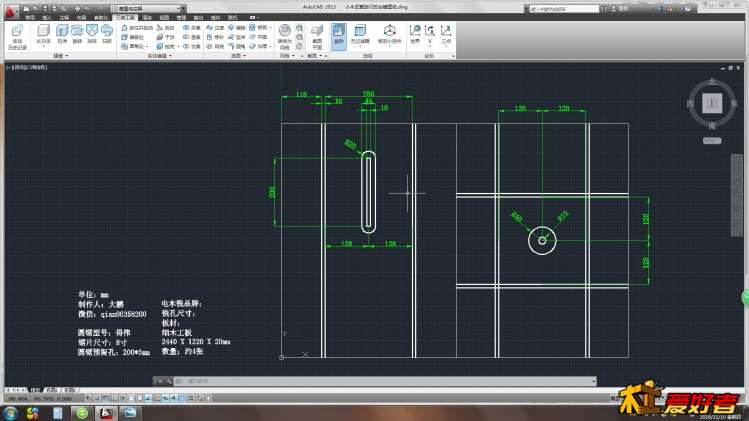The width and height of the screenshot is (749, 421).
Task: Click the New drawing icon in quick access toolbar
Action: click(x=26, y=9)
